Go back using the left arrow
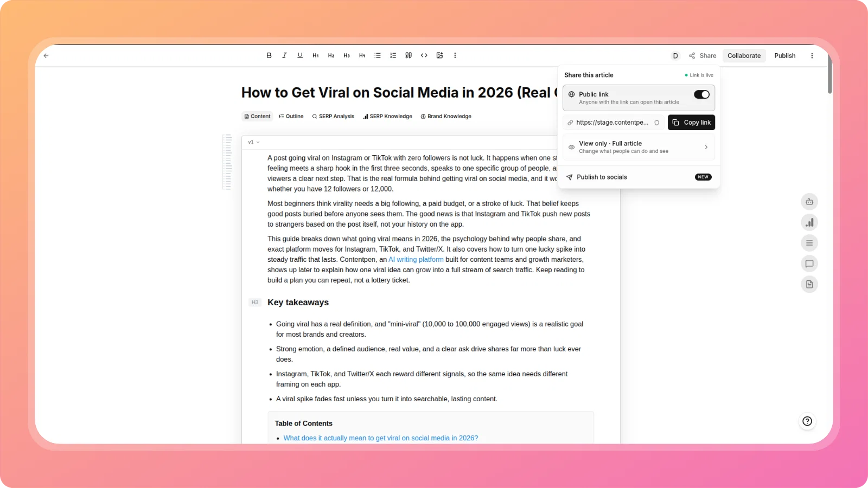 (46, 56)
